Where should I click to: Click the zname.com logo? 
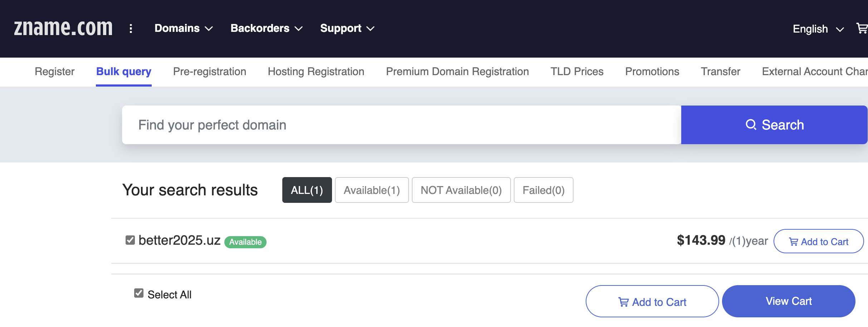[63, 28]
